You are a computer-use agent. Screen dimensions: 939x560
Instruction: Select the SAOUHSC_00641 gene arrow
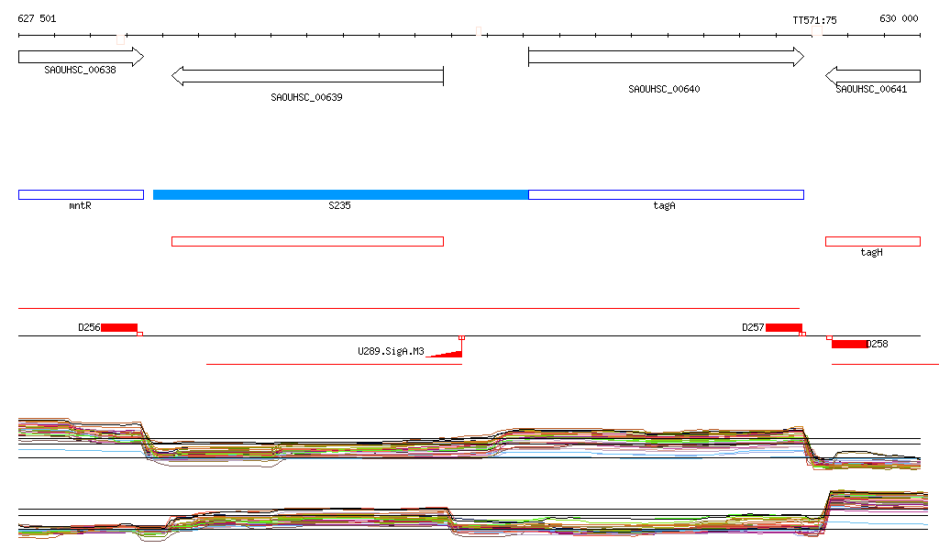pos(873,76)
